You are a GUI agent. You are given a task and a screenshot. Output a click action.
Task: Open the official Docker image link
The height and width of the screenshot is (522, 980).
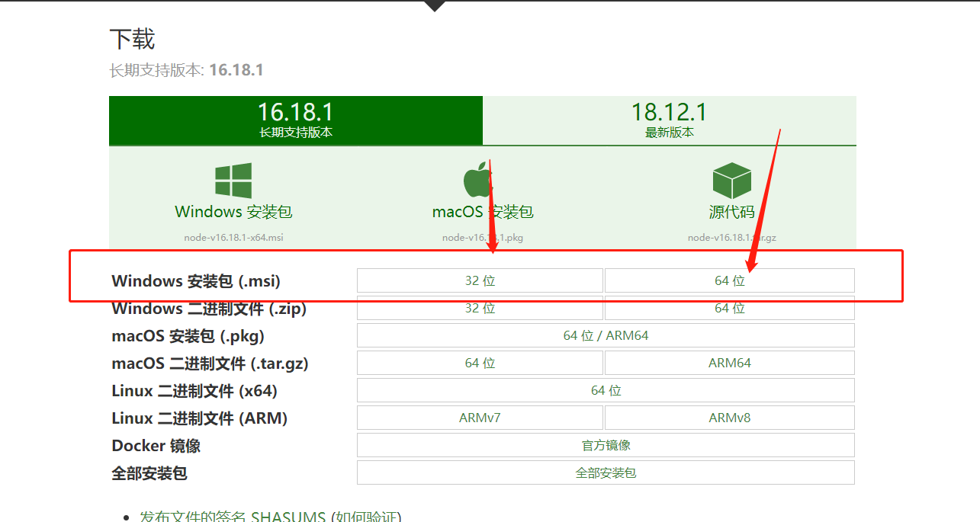(606, 445)
